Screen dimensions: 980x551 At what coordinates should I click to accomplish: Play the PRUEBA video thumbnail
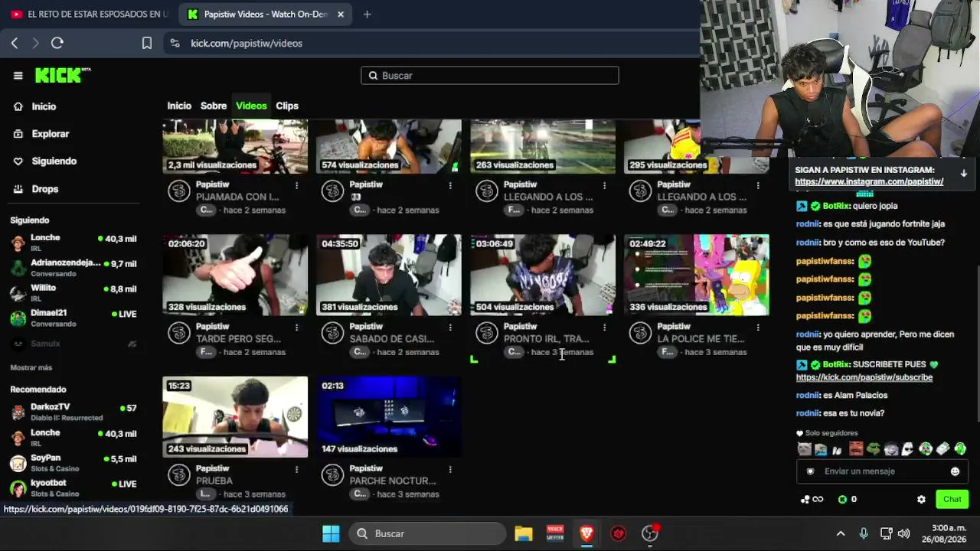[235, 417]
